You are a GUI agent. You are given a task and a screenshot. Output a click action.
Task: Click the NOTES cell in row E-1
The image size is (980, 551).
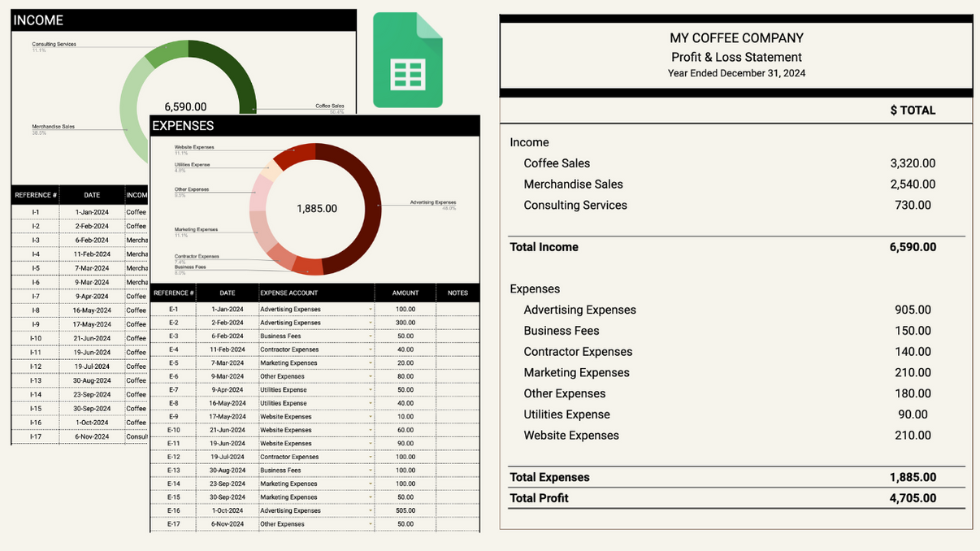(457, 309)
